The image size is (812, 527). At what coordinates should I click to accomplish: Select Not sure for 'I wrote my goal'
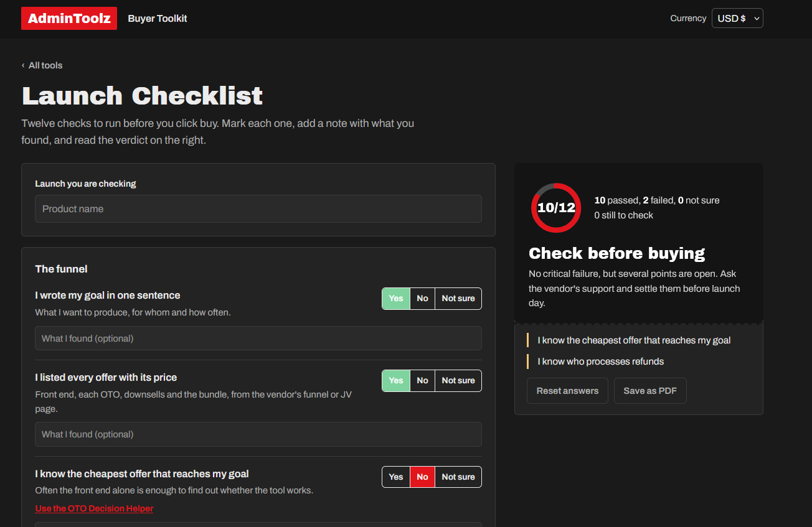(x=458, y=299)
